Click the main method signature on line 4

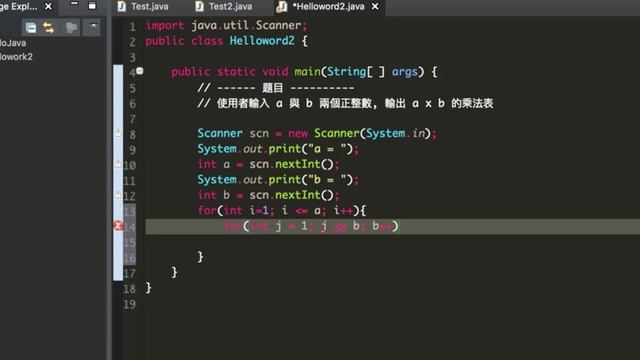pyautogui.click(x=304, y=72)
